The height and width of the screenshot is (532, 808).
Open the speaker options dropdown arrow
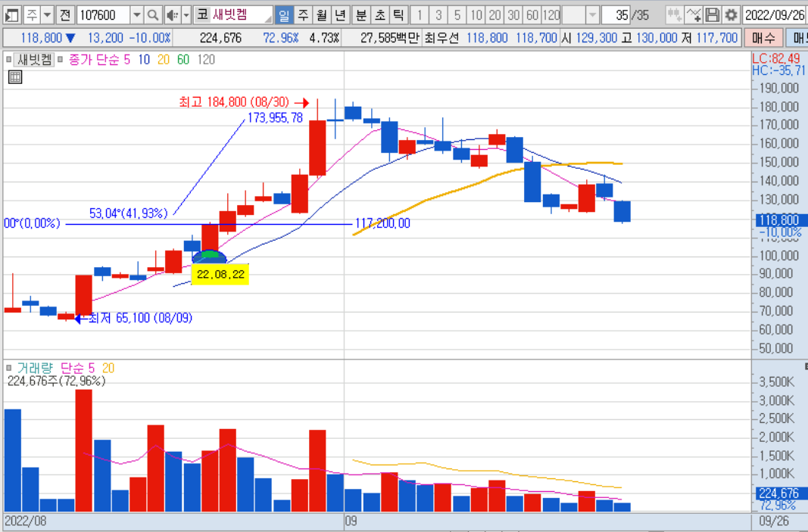coord(186,15)
